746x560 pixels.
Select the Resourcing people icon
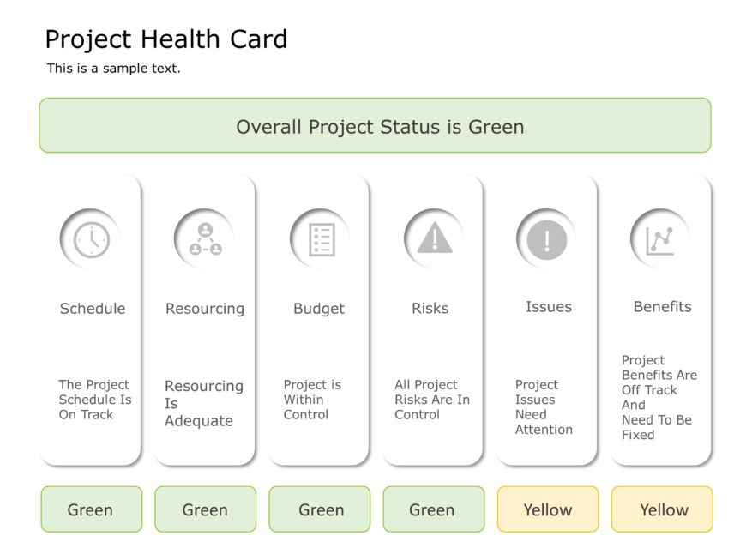205,239
